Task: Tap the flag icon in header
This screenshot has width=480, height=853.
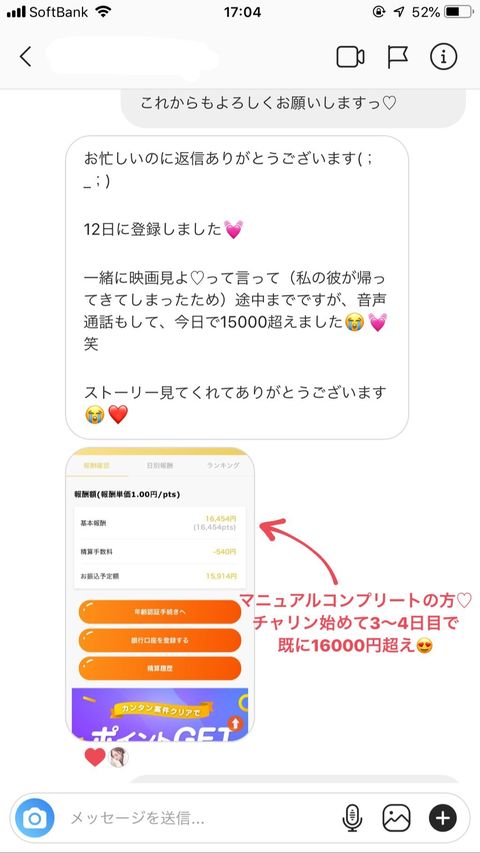Action: [398, 57]
